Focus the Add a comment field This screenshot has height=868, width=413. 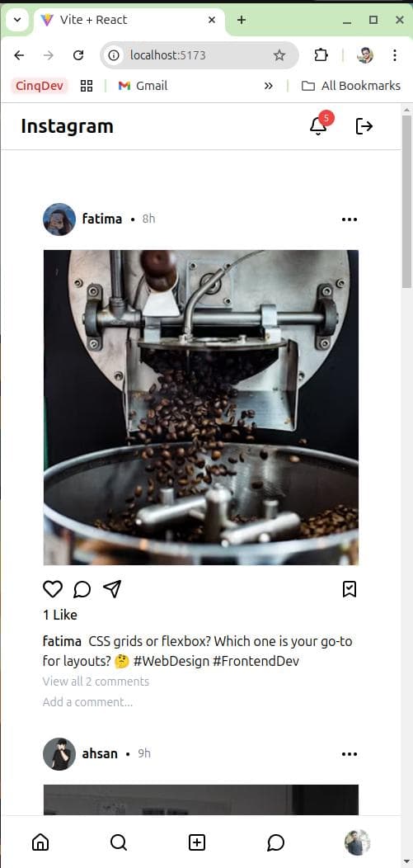pos(200,702)
